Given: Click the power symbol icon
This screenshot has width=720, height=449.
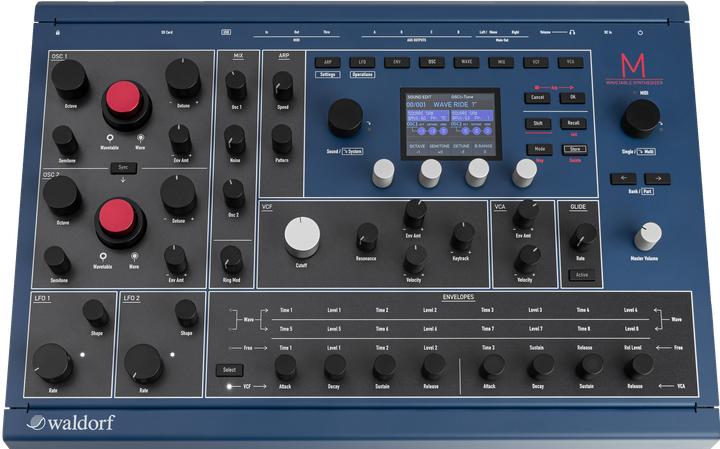Looking at the screenshot, I should (640, 33).
